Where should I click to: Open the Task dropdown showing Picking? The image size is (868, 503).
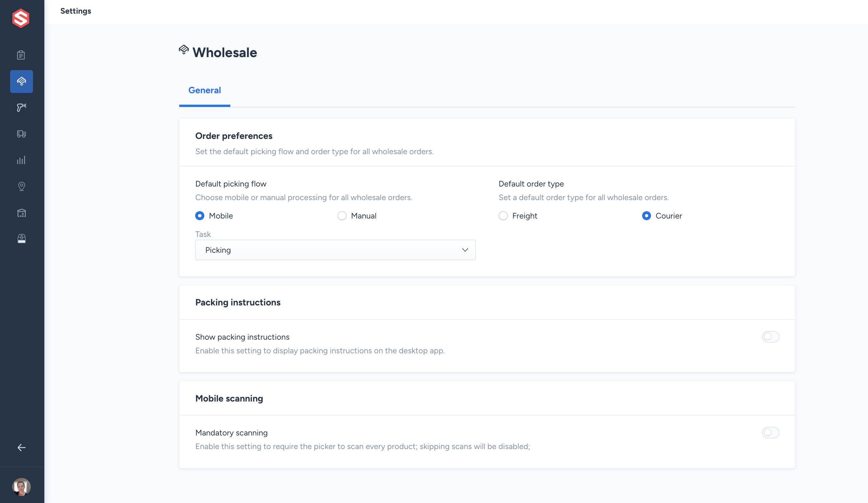coord(335,250)
